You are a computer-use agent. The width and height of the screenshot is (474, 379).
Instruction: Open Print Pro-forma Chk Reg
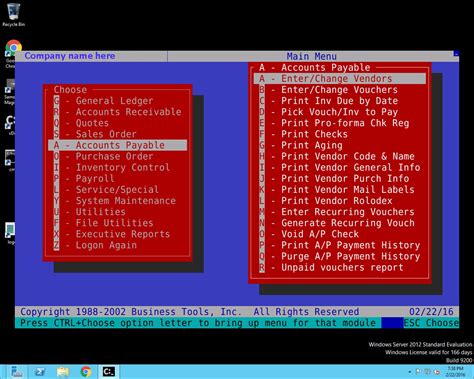(x=340, y=123)
